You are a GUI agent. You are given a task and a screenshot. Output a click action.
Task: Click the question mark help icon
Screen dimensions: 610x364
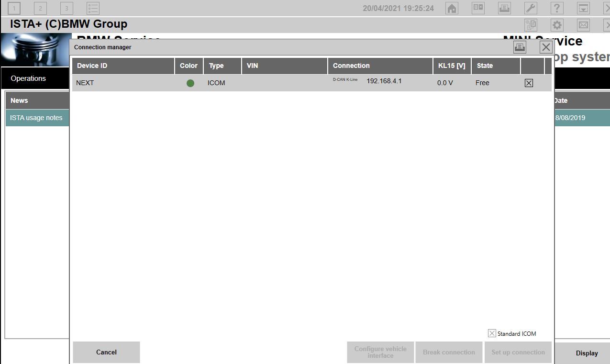coord(557,8)
